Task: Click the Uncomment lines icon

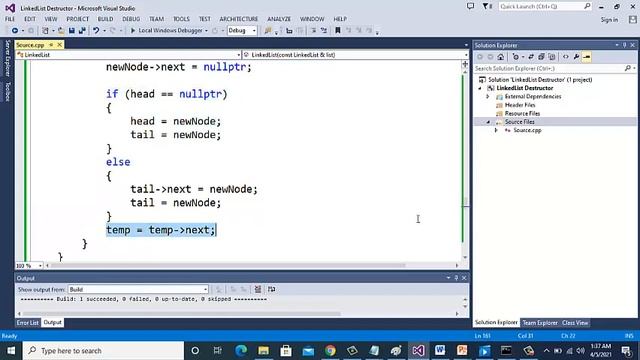Action: 324,31
